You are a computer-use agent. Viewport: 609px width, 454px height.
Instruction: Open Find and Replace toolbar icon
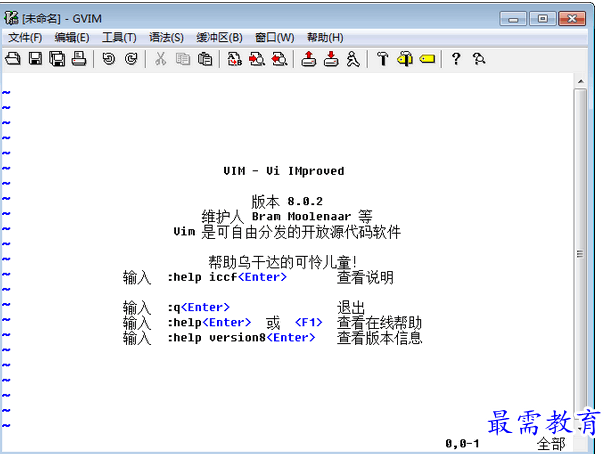(235, 59)
